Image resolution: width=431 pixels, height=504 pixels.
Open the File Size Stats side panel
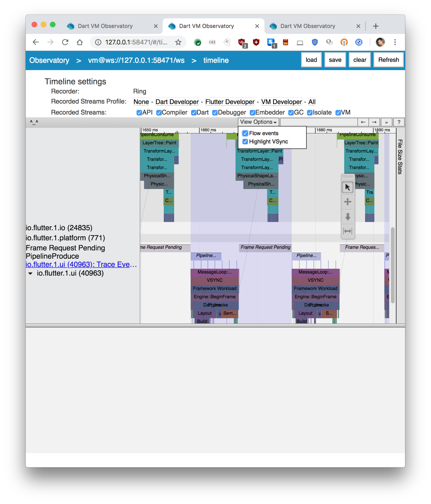pos(400,157)
